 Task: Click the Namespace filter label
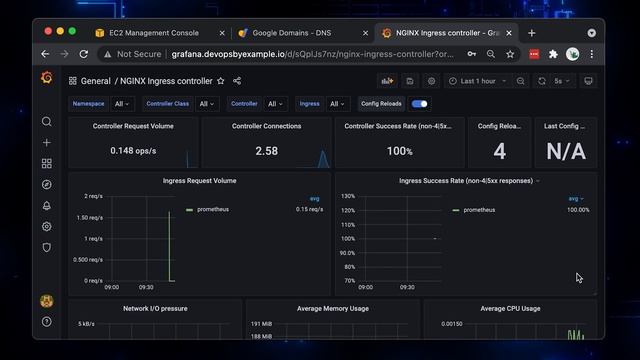tap(89, 104)
